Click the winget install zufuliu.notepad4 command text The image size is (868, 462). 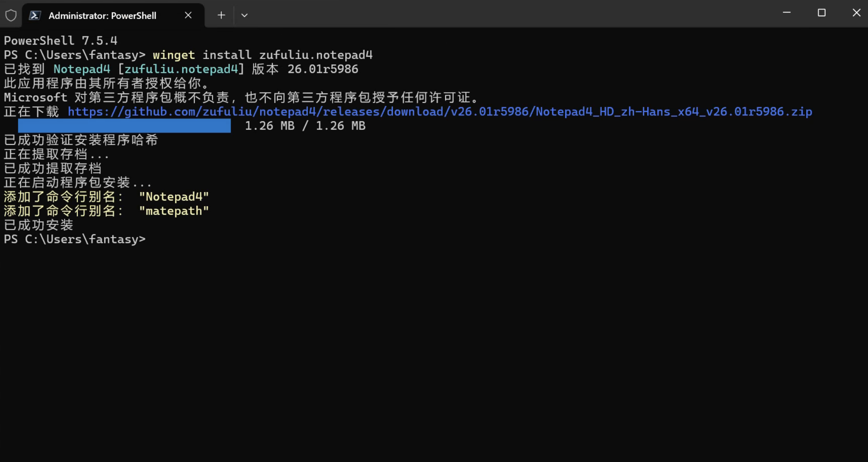tap(262, 55)
